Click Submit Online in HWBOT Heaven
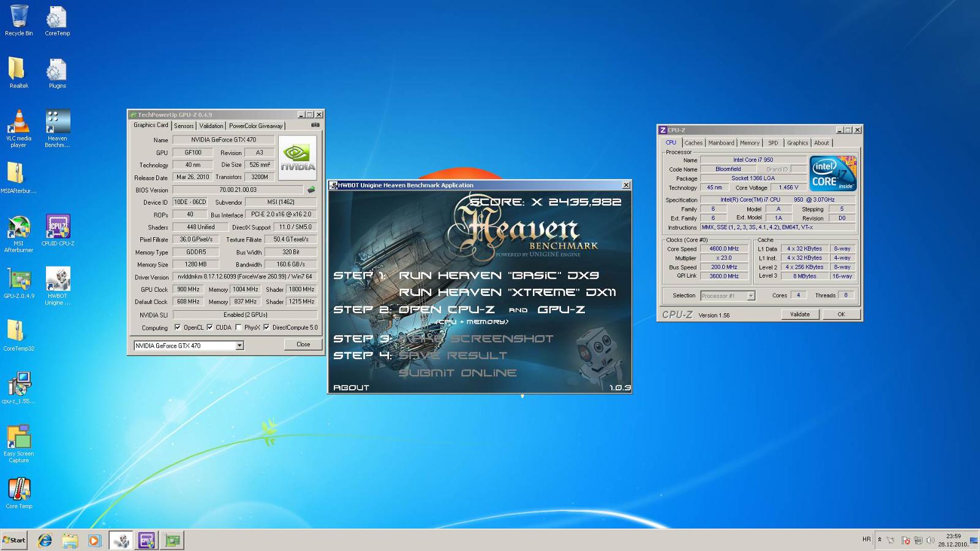Viewport: 980px width, 551px height. tap(458, 373)
